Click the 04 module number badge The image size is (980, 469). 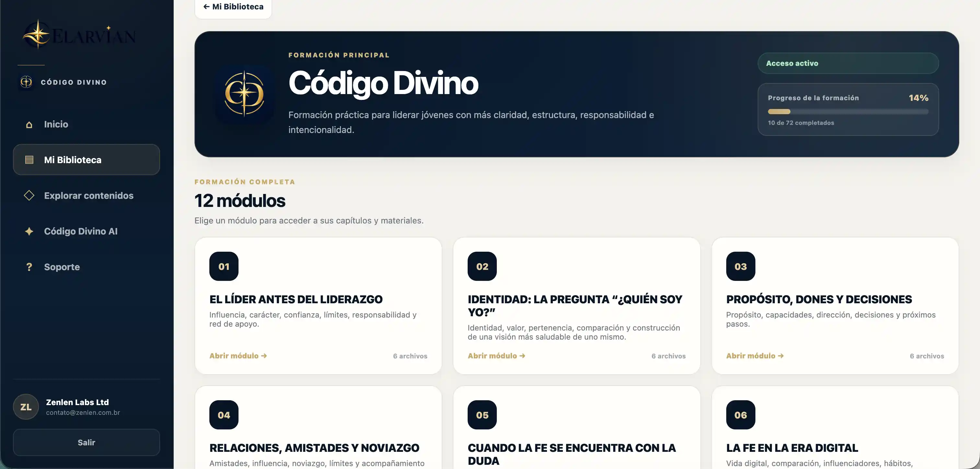[224, 415]
